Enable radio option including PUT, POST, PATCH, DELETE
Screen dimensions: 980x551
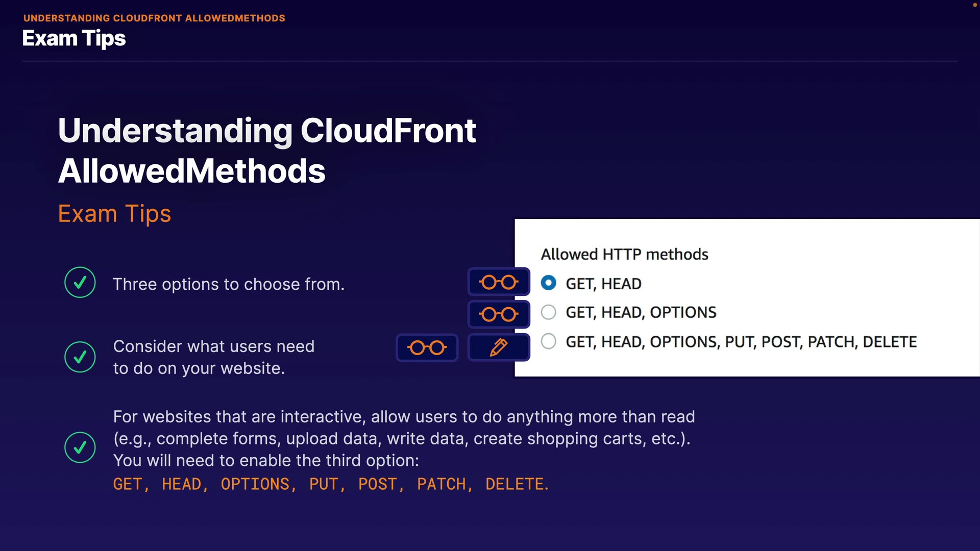tap(549, 341)
